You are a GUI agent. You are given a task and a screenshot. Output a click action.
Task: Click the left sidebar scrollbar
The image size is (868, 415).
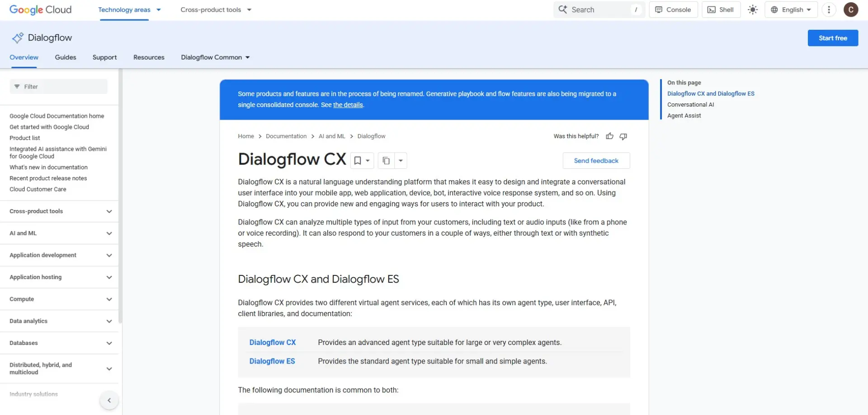point(120,196)
